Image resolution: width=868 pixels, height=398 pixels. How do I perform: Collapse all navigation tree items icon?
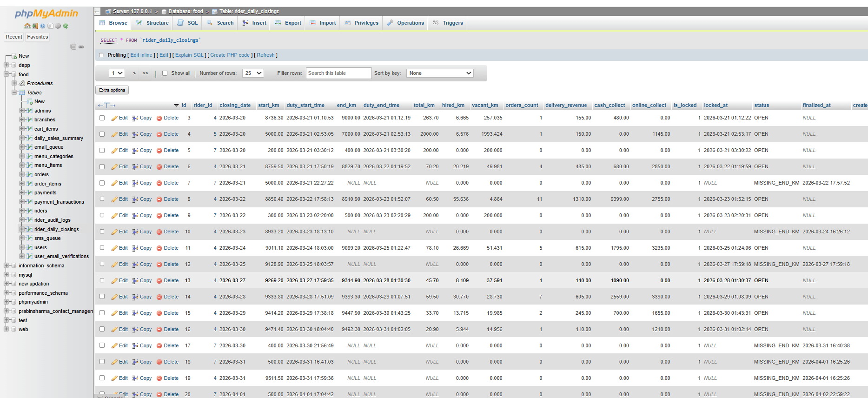tap(73, 46)
